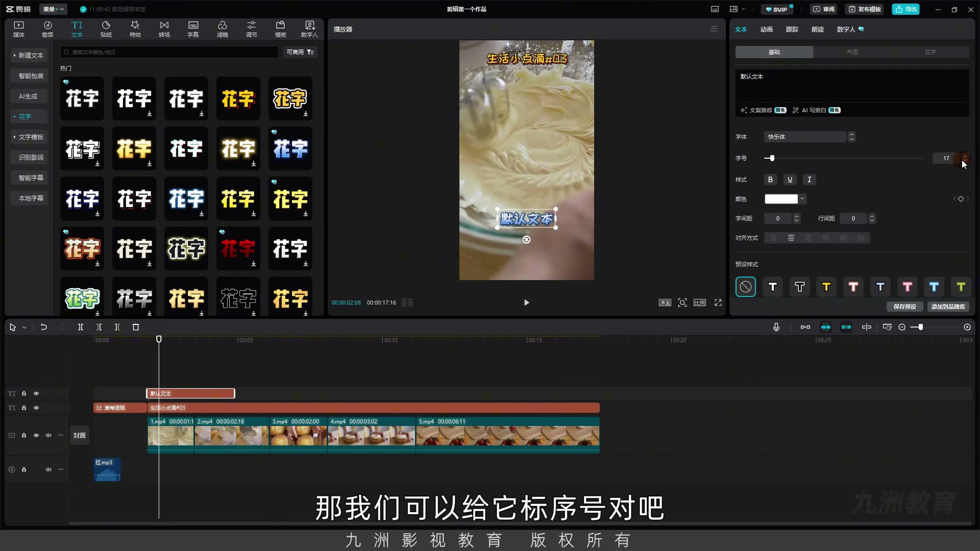Click the zoom-in magnifier on timeline
The image size is (980, 551).
[967, 327]
